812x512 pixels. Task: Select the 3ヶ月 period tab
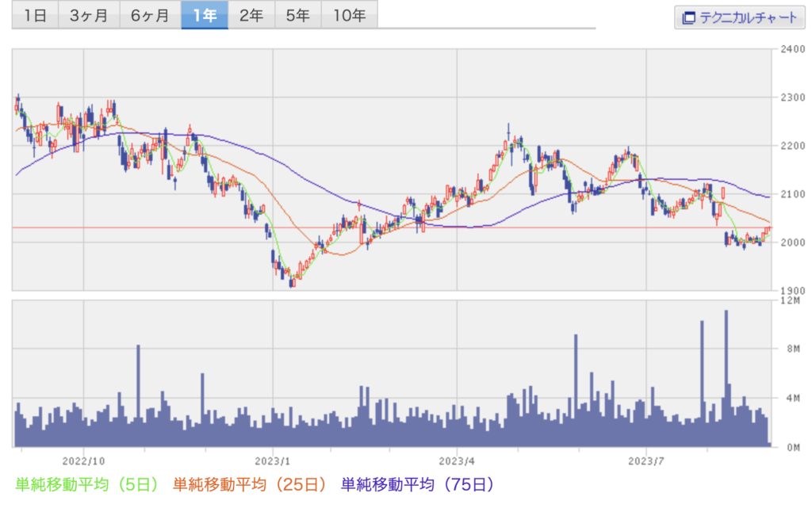88,16
